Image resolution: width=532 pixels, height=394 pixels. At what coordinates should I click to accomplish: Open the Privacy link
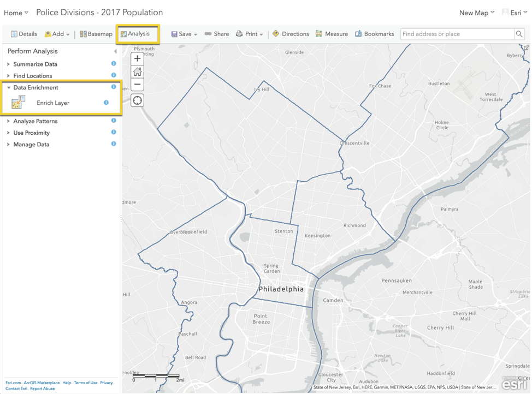(106, 383)
